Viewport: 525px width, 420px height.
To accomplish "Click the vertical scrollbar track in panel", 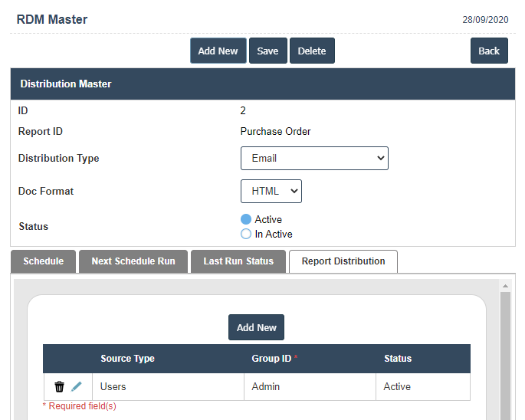I will (505, 353).
